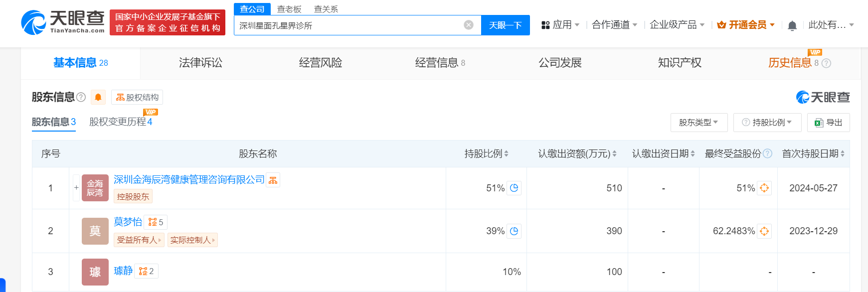Open shareholder link 莫梦怡
This screenshot has width=868, height=292.
tap(128, 222)
